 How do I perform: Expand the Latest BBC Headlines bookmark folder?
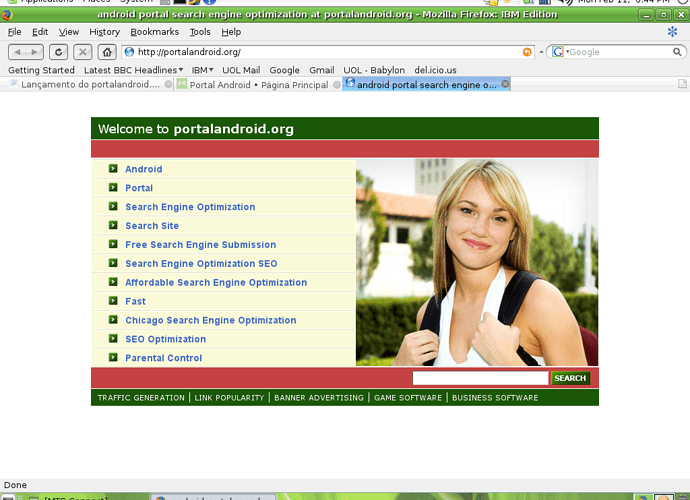134,70
